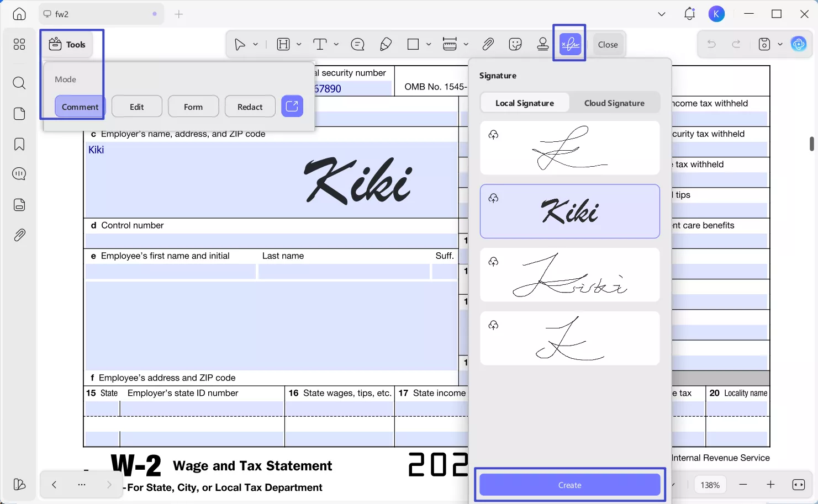Choose the text comment tool
The width and height of the screenshot is (818, 504).
(320, 45)
